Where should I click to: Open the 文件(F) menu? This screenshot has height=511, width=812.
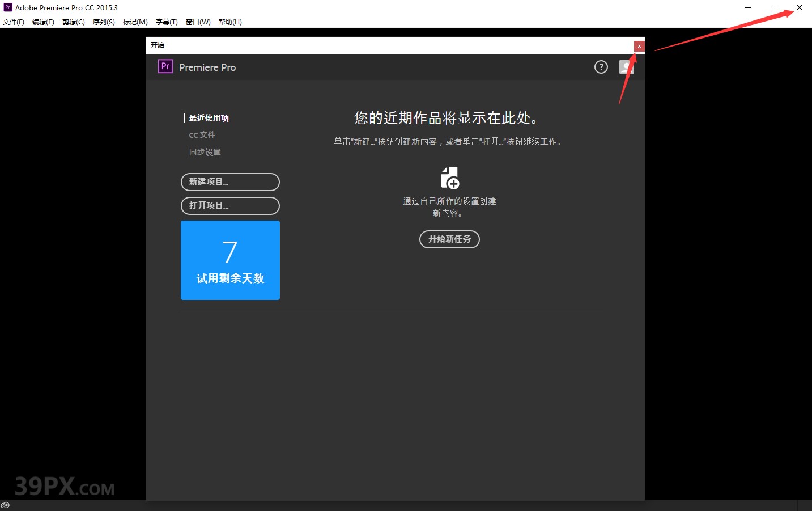coord(14,22)
